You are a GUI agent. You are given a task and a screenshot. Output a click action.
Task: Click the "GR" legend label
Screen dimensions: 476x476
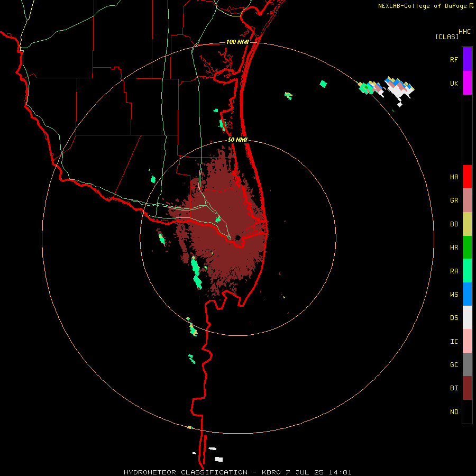454,200
